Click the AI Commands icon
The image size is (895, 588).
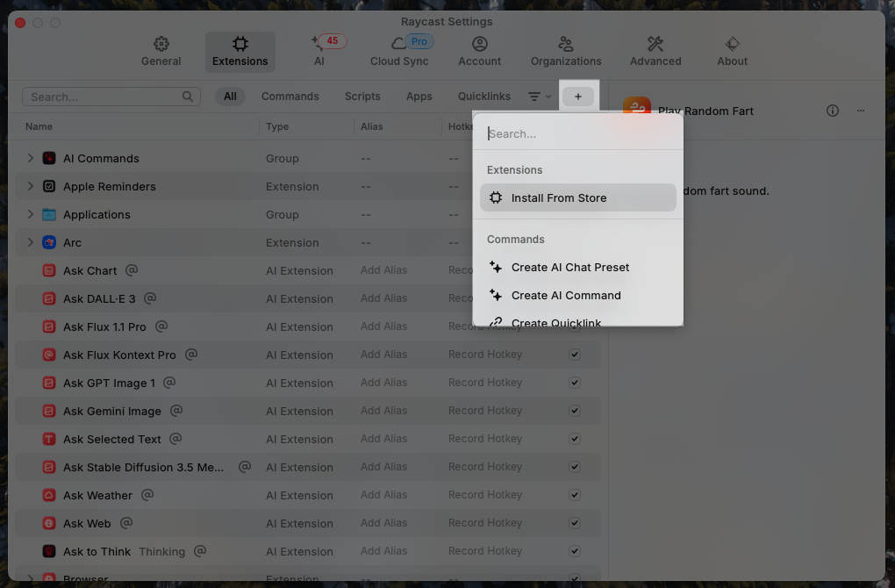coord(49,158)
